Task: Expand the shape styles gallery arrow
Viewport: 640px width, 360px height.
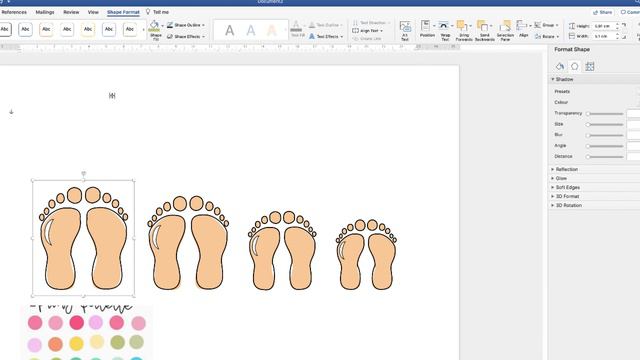Action: point(143,30)
